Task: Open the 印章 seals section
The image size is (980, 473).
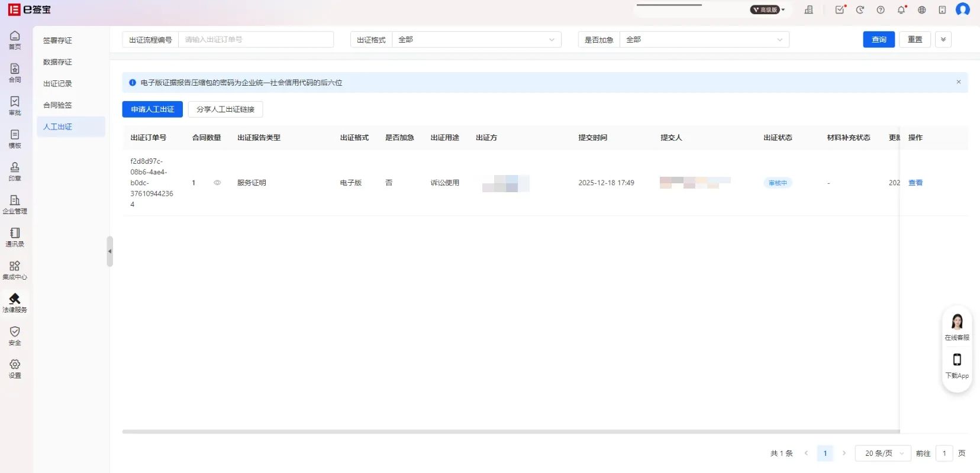Action: 15,171
